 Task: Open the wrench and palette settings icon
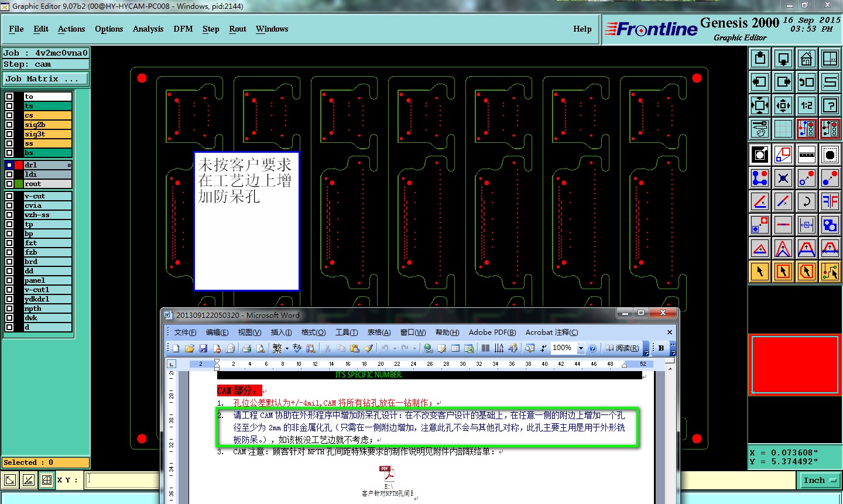(x=760, y=129)
